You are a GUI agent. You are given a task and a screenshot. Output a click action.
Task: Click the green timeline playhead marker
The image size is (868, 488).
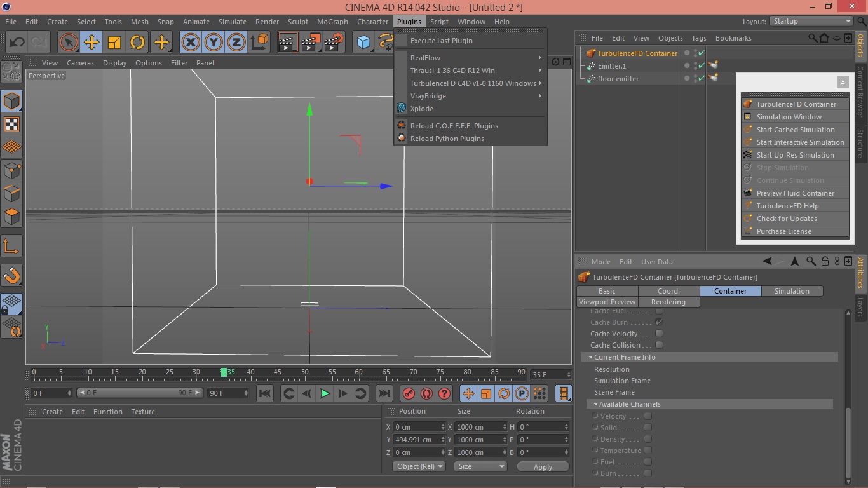pos(224,372)
